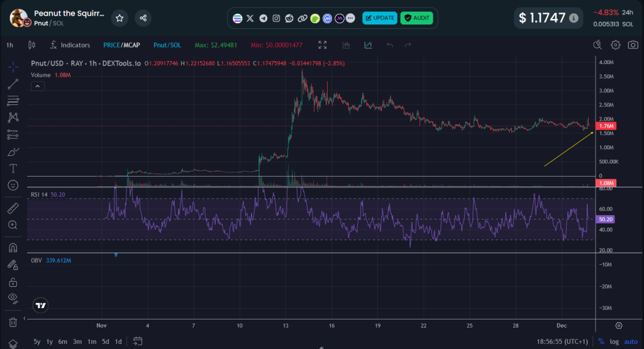Select the ruler measure tool
644x349 pixels.
pos(13,208)
